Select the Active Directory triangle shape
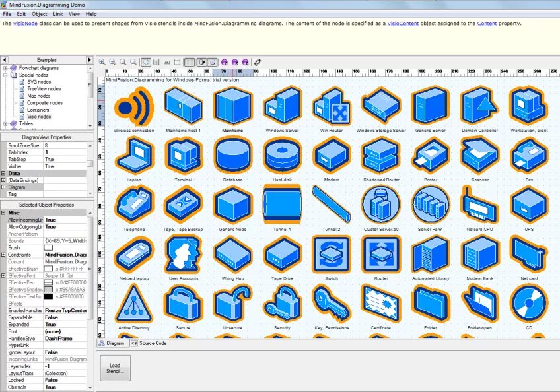 [134, 304]
